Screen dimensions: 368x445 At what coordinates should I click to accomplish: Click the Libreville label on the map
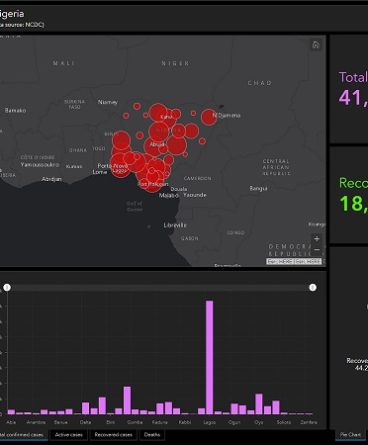click(175, 225)
